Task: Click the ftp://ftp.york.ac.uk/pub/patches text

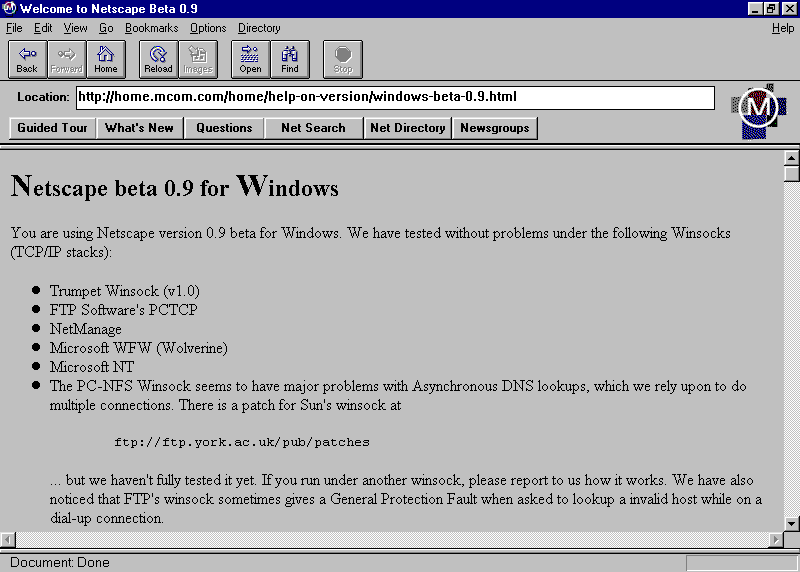Action: click(242, 442)
